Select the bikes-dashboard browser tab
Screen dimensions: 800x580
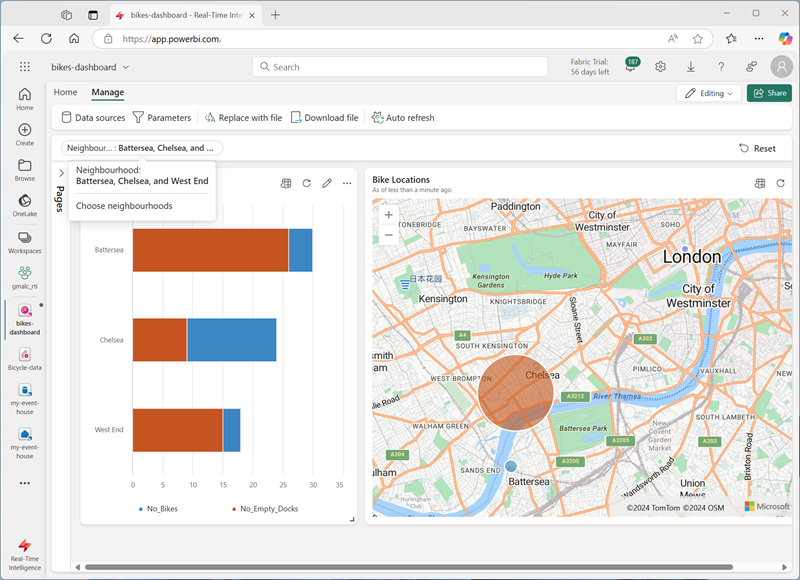point(186,15)
